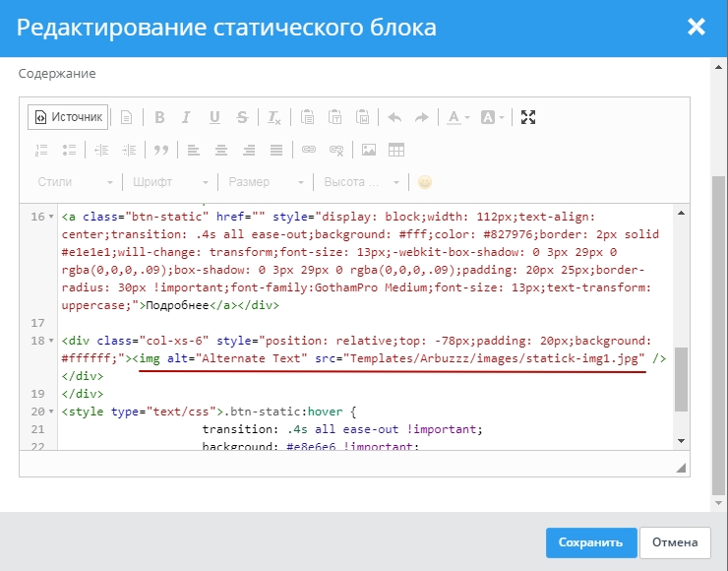Toggle the numbered list button
Screen dimensions: 728x571
coord(41,150)
